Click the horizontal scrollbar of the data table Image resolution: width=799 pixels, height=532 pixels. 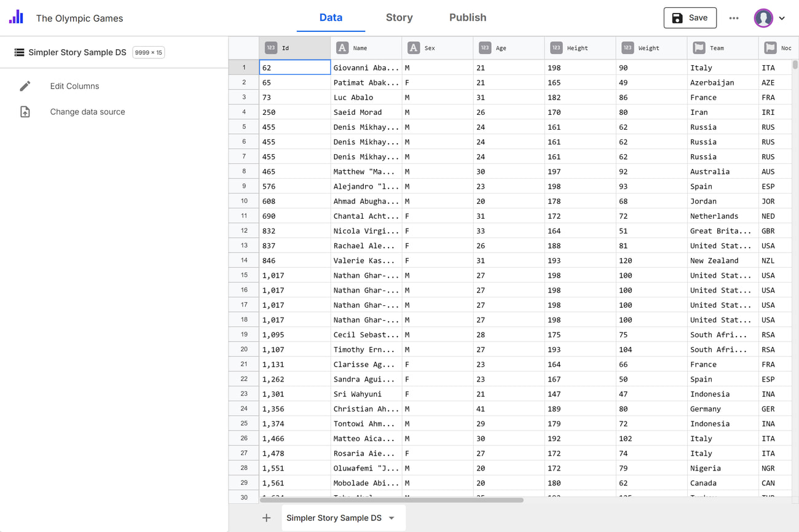[392, 500]
